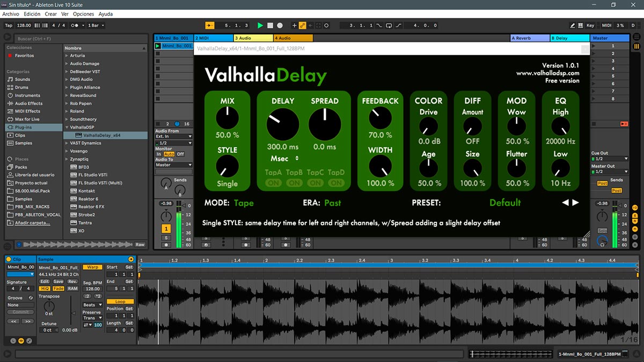Image resolution: width=644 pixels, height=362 pixels.
Task: Expand the Arturia plug-in folder
Action: pyautogui.click(x=67, y=56)
